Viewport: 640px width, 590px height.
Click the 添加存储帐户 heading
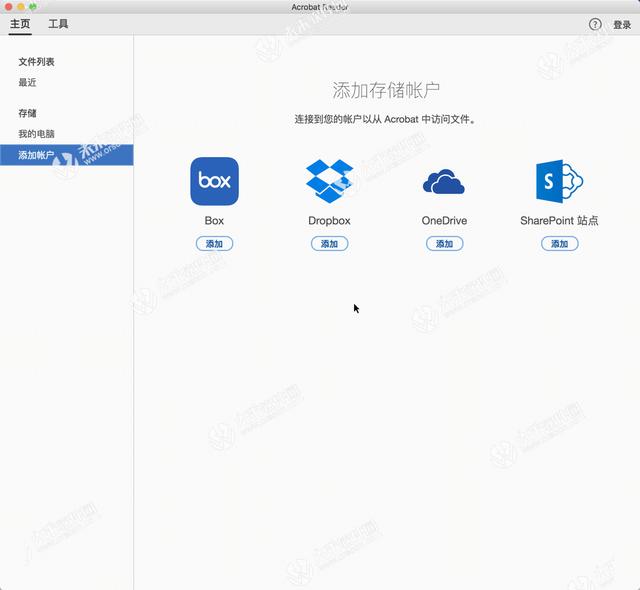pyautogui.click(x=386, y=90)
